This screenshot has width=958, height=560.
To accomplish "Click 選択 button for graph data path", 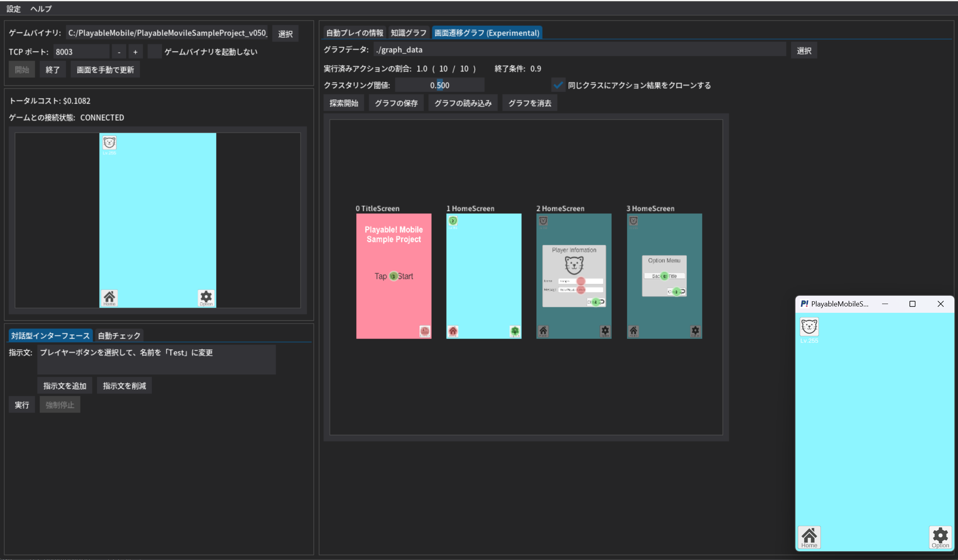I will [804, 50].
